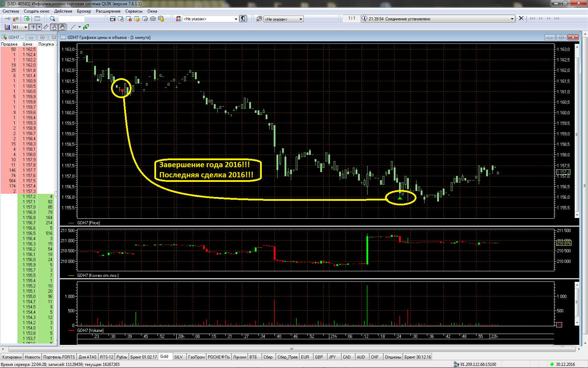Click the GDH7 [Volume] legend label
This screenshot has width=588, height=368.
pos(90,330)
